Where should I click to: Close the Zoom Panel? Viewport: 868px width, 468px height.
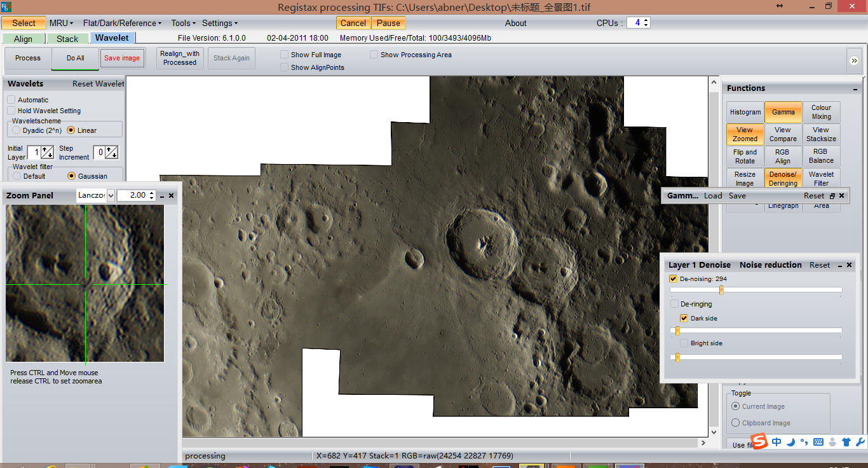pyautogui.click(x=171, y=196)
